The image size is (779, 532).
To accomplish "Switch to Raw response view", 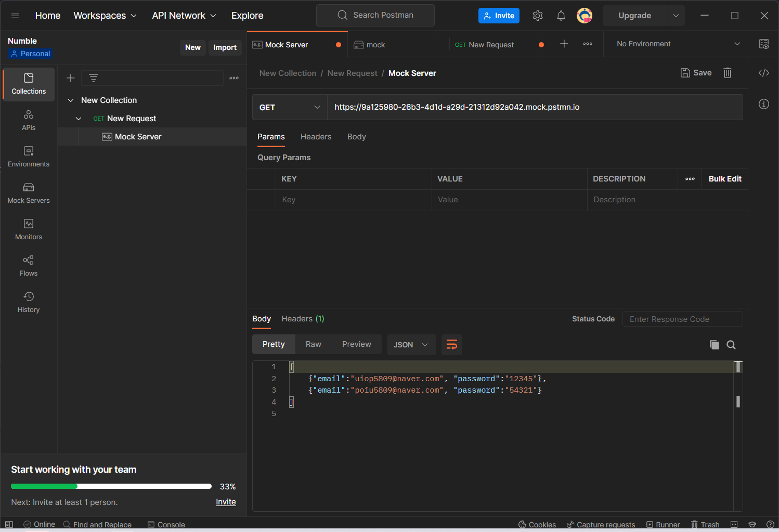I will click(x=314, y=344).
